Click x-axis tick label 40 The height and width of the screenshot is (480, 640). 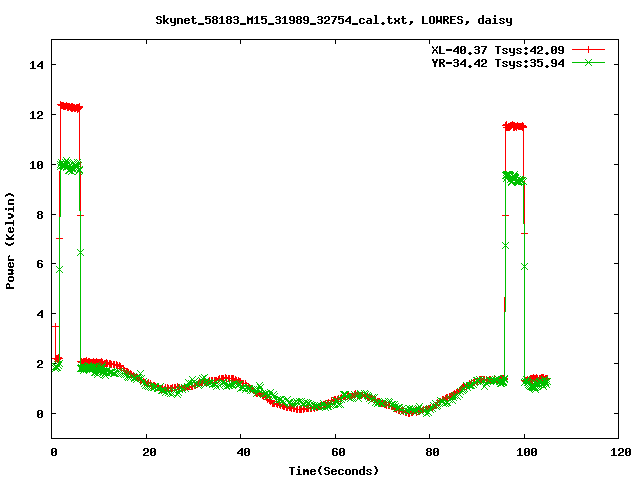click(243, 452)
